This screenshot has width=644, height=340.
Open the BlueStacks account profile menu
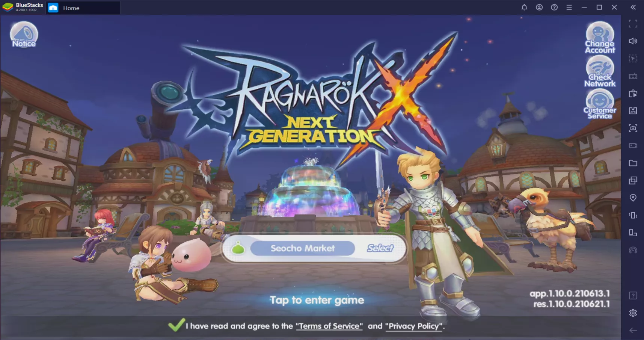coord(539,8)
